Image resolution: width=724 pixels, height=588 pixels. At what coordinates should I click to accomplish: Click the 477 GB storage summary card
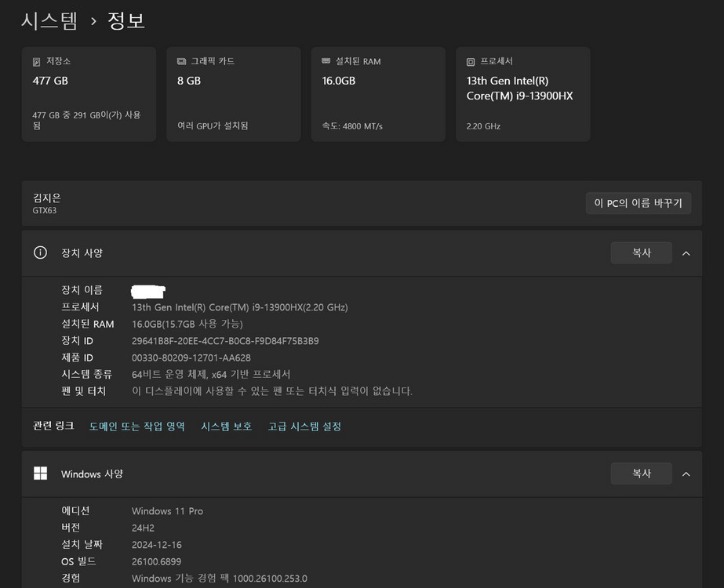point(89,94)
